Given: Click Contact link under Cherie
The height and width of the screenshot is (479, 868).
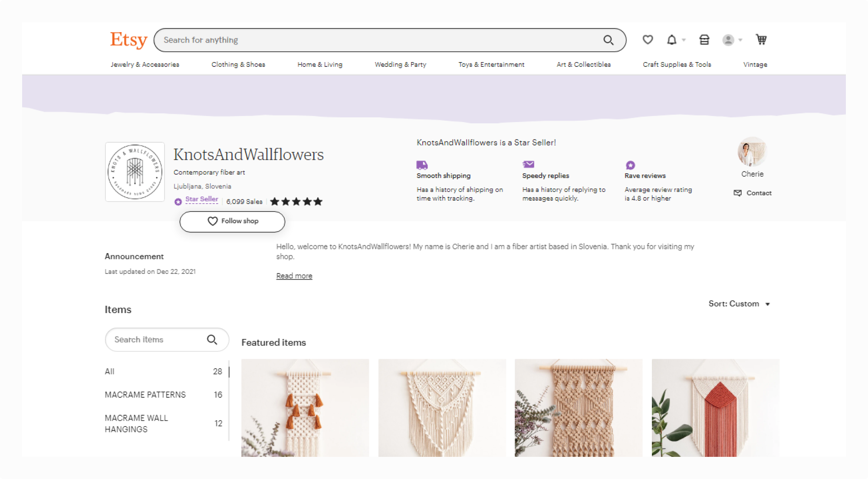Looking at the screenshot, I should [759, 193].
